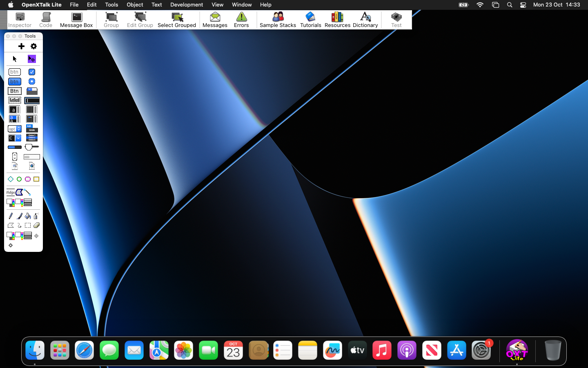Screen dimensions: 588x368
Task: Choose the rectangle Btn button control
Action: [15, 91]
